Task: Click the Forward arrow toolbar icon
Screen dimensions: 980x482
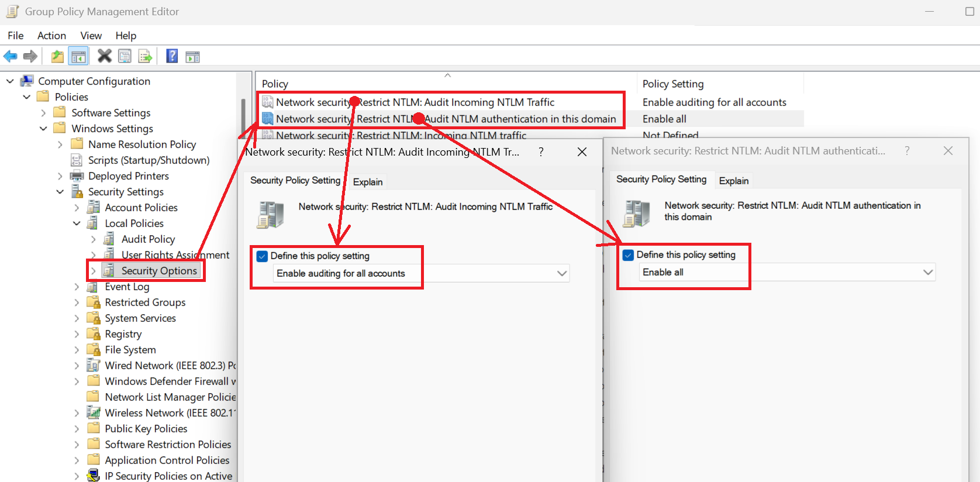Action: coord(30,56)
